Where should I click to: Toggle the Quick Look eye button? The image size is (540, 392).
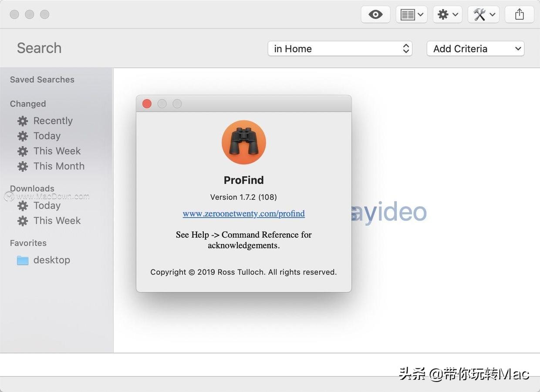click(375, 15)
